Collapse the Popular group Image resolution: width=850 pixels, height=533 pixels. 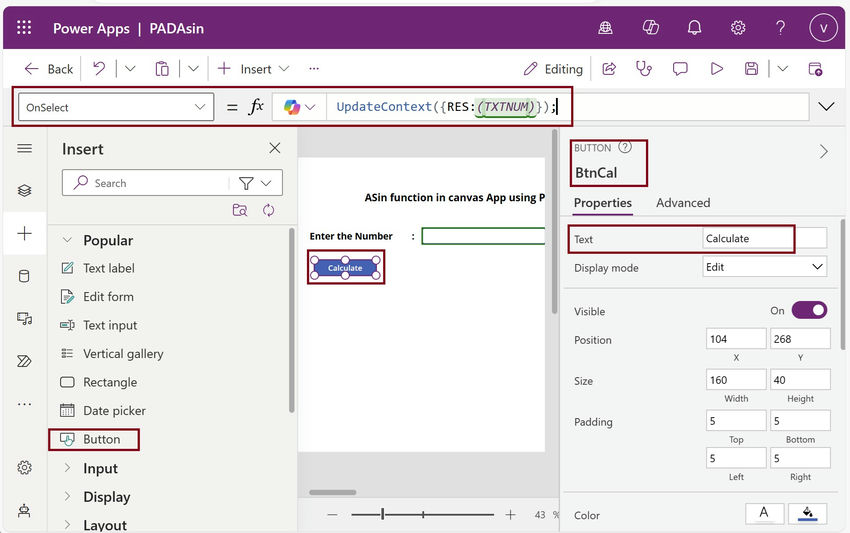point(67,240)
